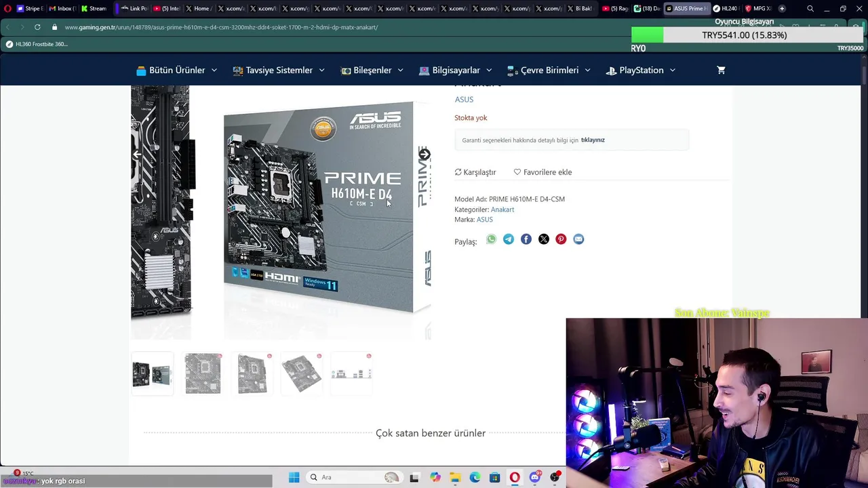Viewport: 868px width, 488px height.
Task: Share product on Facebook icon
Action: pyautogui.click(x=526, y=239)
